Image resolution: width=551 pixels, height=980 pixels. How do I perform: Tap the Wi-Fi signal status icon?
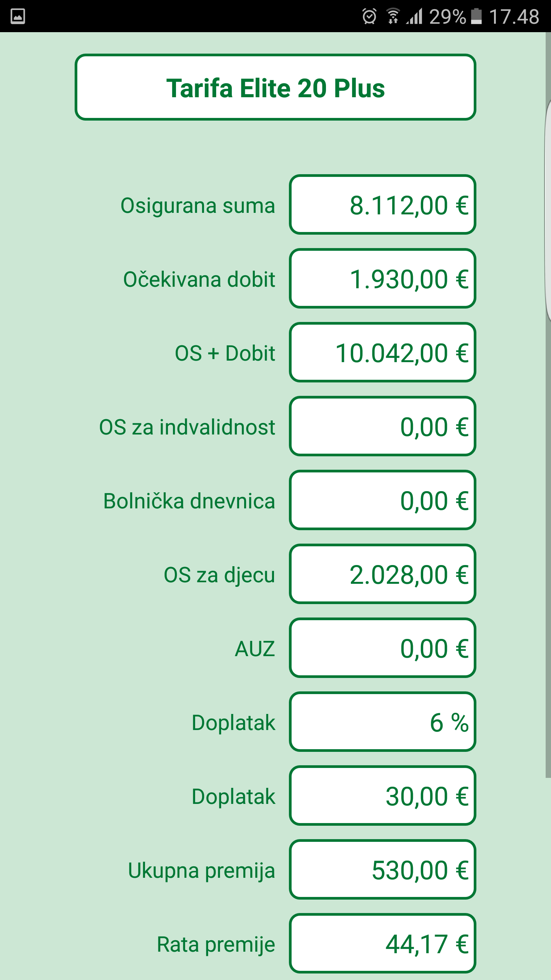[x=393, y=16]
